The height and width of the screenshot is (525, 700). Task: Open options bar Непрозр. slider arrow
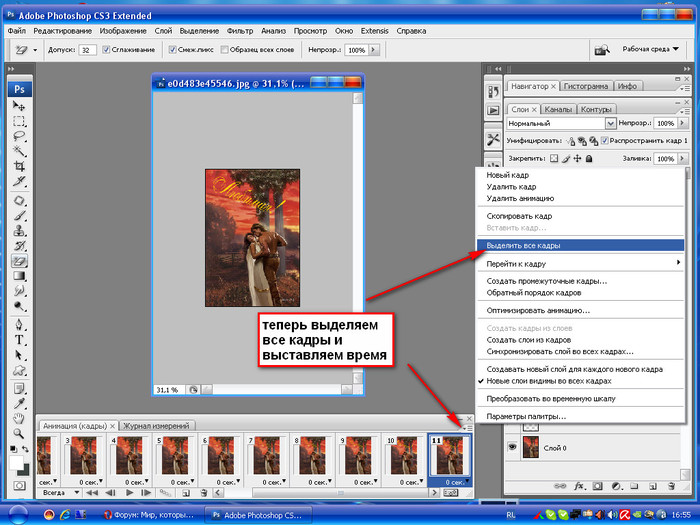tap(374, 50)
